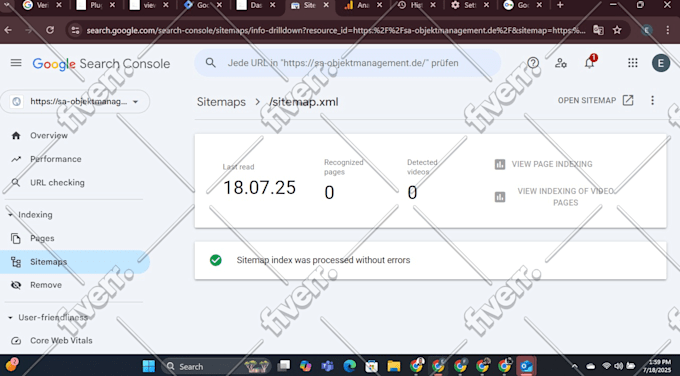Open Core Web Vitals in the sidebar
This screenshot has width=680, height=376.
[61, 340]
